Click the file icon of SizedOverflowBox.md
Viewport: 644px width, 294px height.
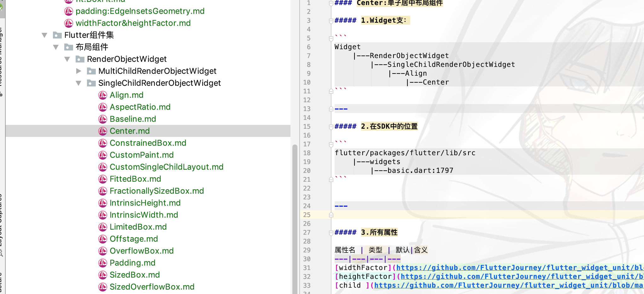tap(103, 287)
